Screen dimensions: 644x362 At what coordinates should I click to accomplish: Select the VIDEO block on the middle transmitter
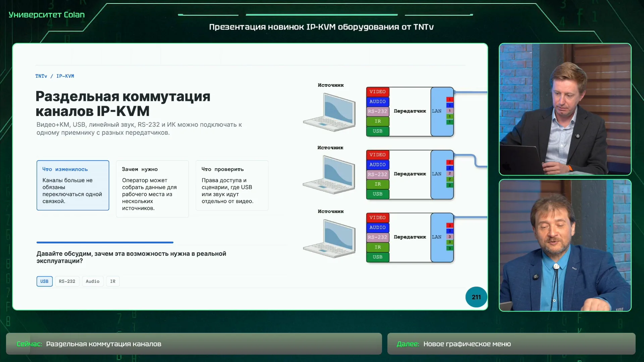(x=378, y=155)
